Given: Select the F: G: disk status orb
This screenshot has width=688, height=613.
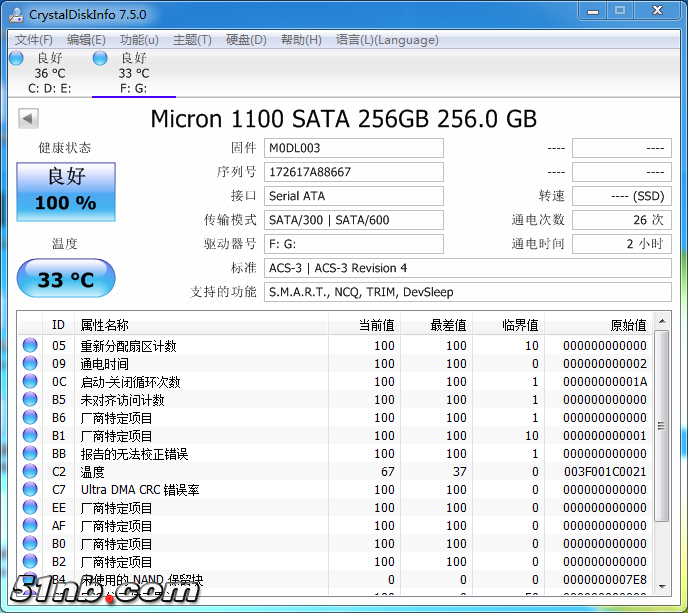Looking at the screenshot, I should [100, 59].
